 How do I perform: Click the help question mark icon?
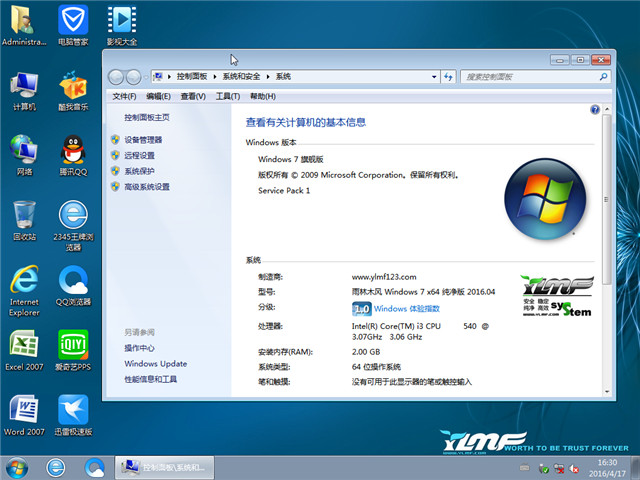tap(595, 109)
